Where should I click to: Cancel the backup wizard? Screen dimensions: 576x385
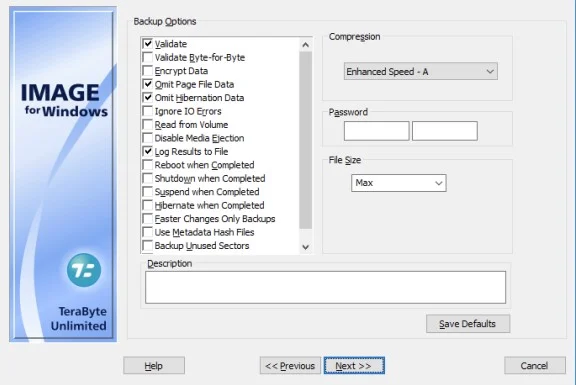pos(535,366)
